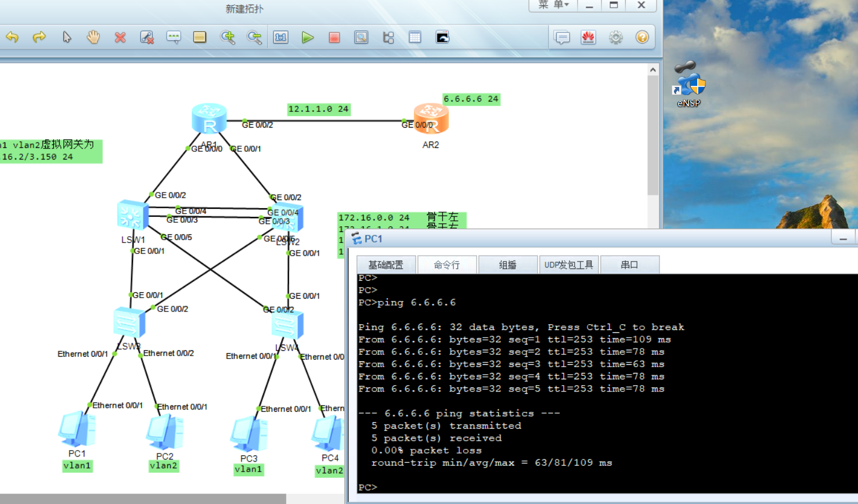Select the AR2 router on the canvas
Screen dimensions: 858x504
point(431,119)
